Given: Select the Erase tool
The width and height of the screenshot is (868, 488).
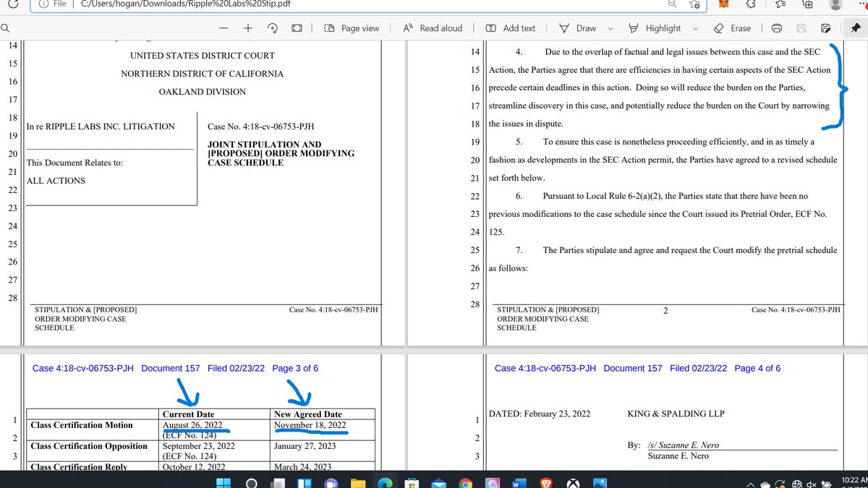Looking at the screenshot, I should coord(732,28).
